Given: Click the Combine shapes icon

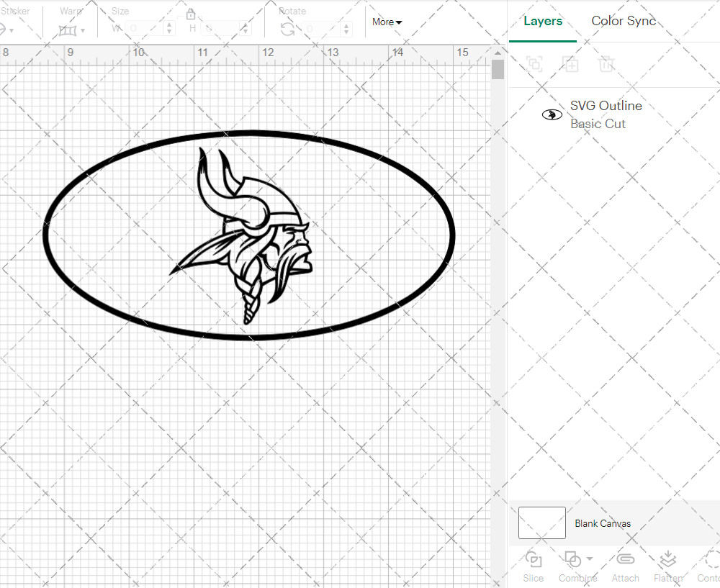Looking at the screenshot, I should point(572,559).
